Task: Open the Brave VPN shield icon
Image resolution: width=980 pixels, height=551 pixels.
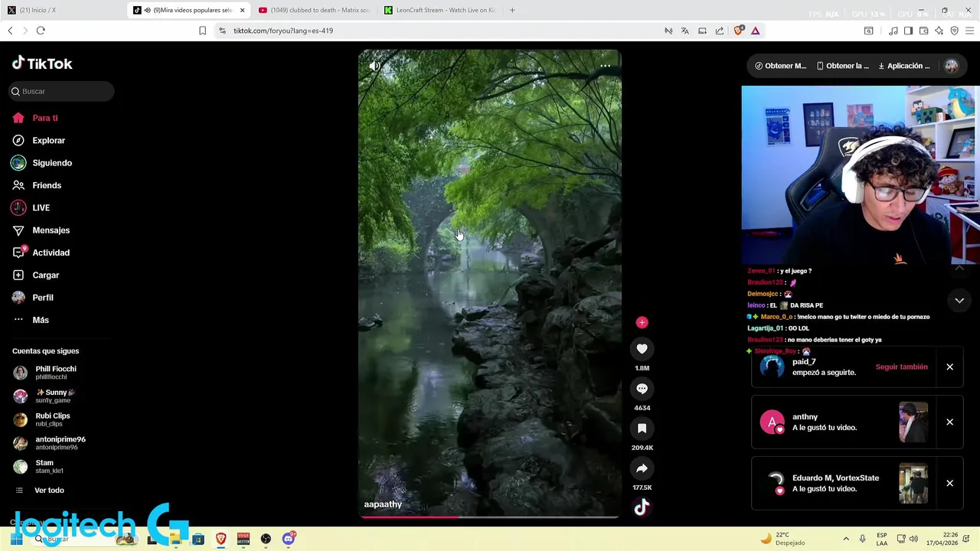Action: point(954,31)
